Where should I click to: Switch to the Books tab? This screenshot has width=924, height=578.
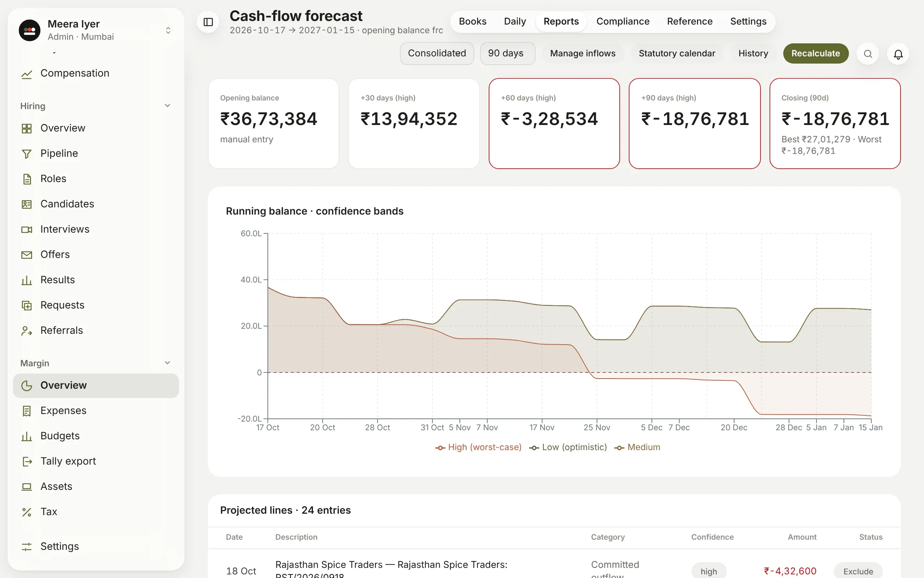click(x=472, y=22)
